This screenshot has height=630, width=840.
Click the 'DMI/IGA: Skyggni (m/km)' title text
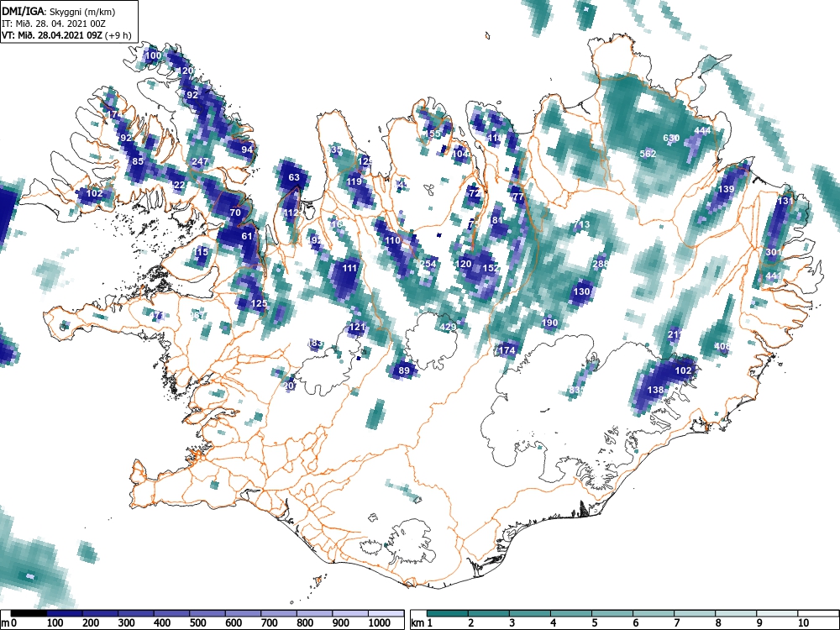coord(59,12)
